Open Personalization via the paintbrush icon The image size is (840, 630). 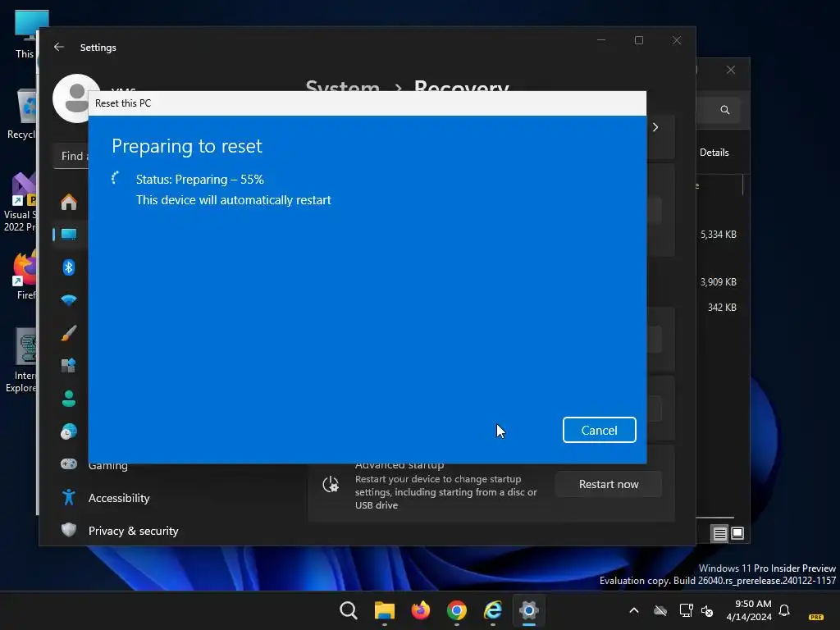pos(69,333)
